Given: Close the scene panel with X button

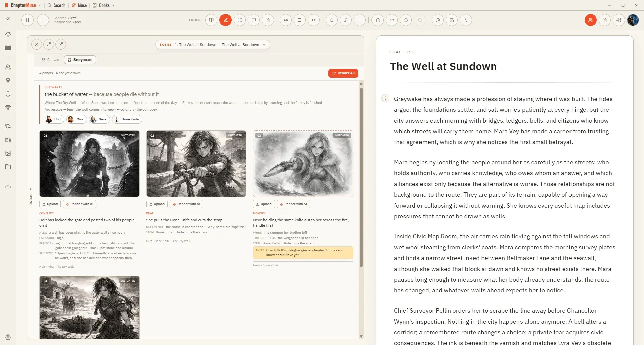Looking at the screenshot, I should (37, 44).
